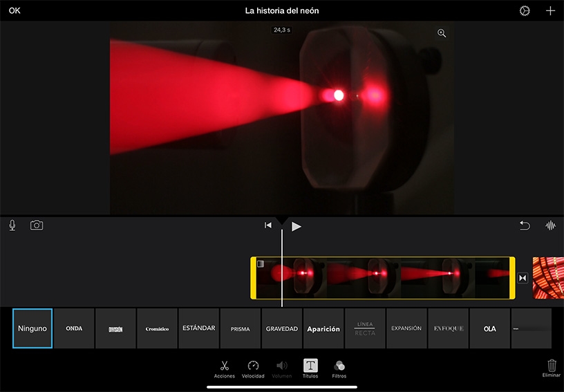Select the Ninguno title style

[x=32, y=328]
